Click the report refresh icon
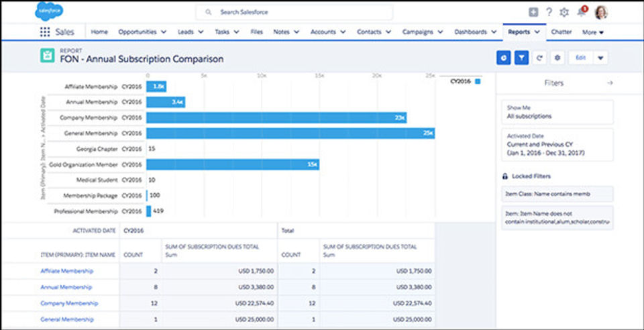This screenshot has height=330, width=644. (539, 58)
